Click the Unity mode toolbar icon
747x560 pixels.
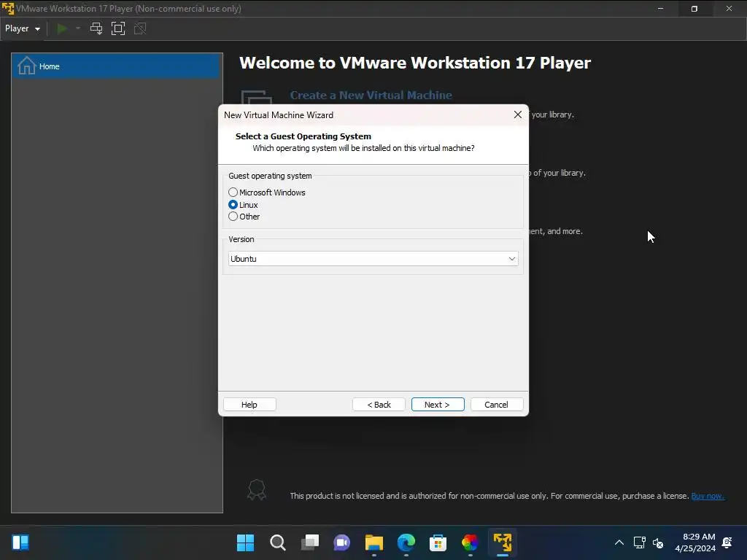140,28
